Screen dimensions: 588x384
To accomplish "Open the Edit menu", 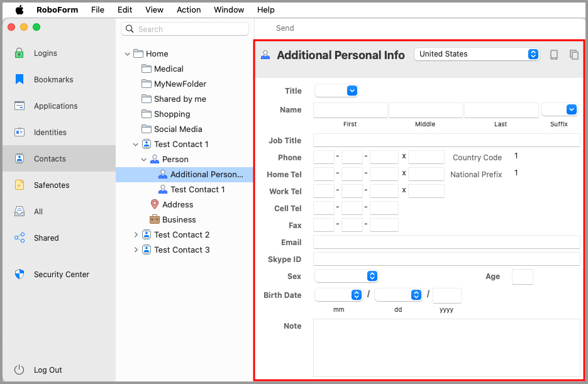I will (125, 9).
